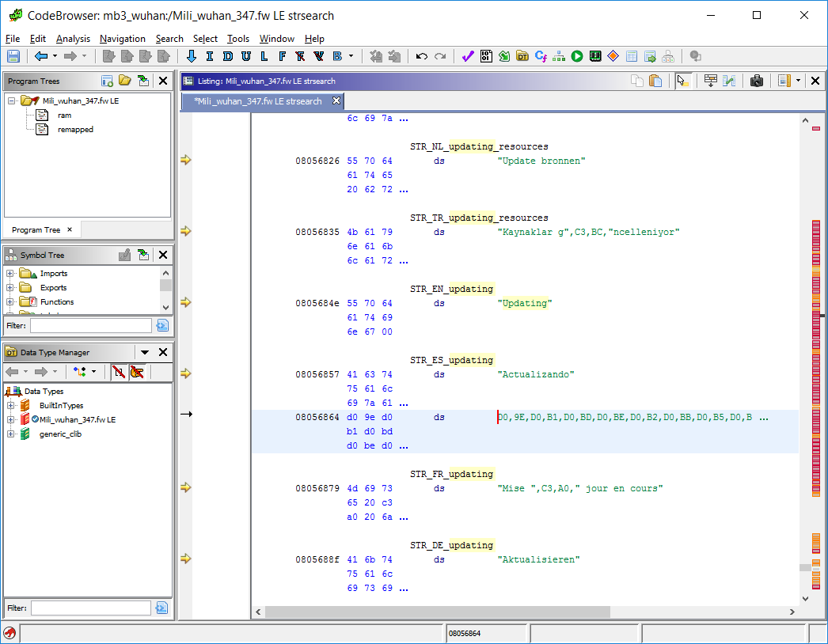Image resolution: width=828 pixels, height=644 pixels.
Task: Navigate to the next Bookmark (B icon)
Action: [x=337, y=56]
